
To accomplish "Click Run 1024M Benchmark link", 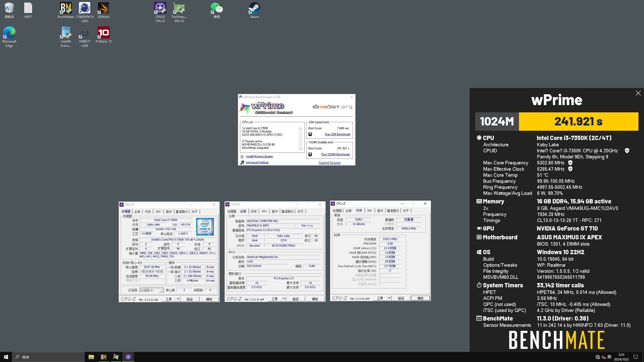I will coord(336,154).
